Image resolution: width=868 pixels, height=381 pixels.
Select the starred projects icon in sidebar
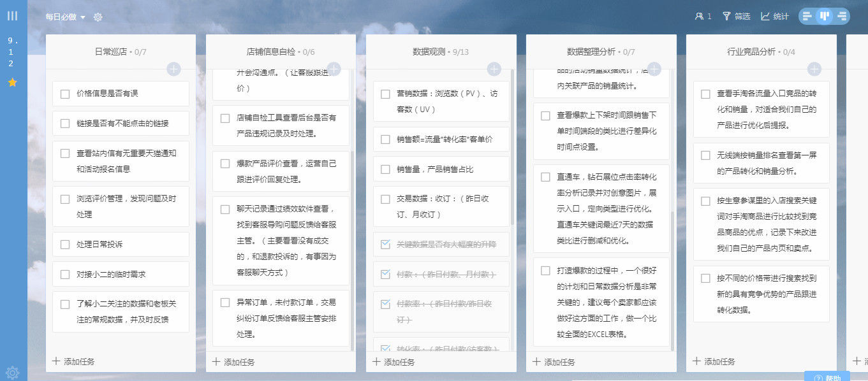click(x=12, y=82)
